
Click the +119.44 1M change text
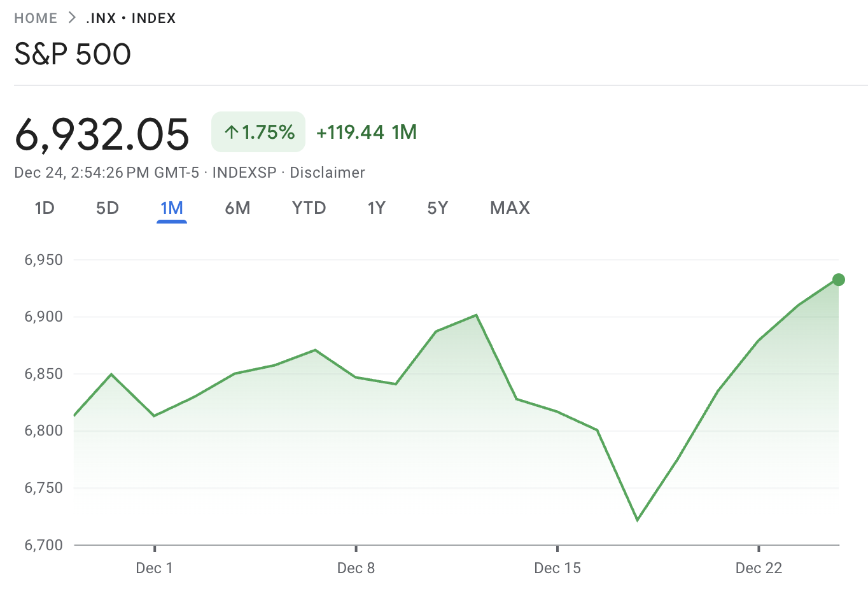tap(367, 132)
